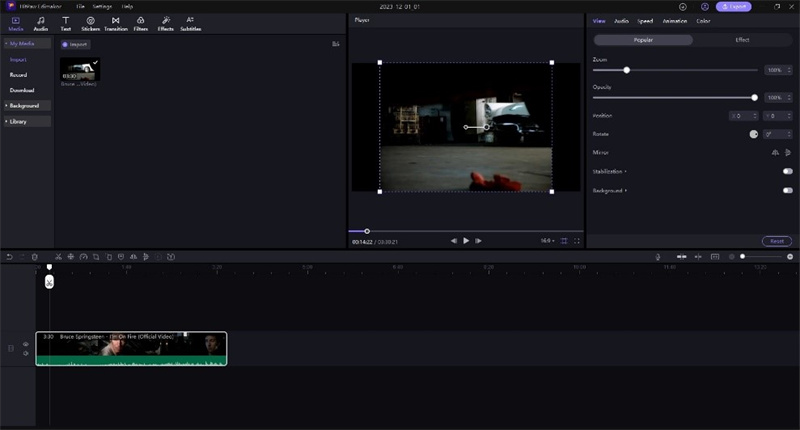
Task: Click the vertical flip icon in timeline toolbar
Action: tap(146, 257)
